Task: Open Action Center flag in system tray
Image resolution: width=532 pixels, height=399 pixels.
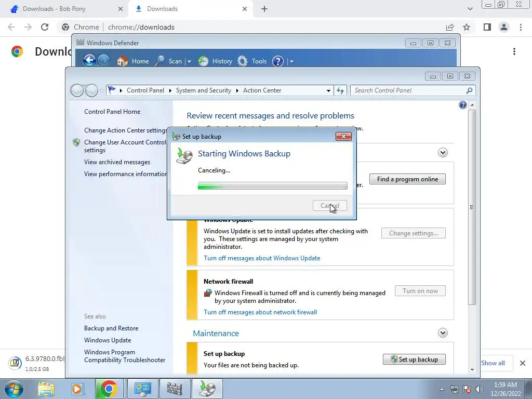Action: [467, 389]
